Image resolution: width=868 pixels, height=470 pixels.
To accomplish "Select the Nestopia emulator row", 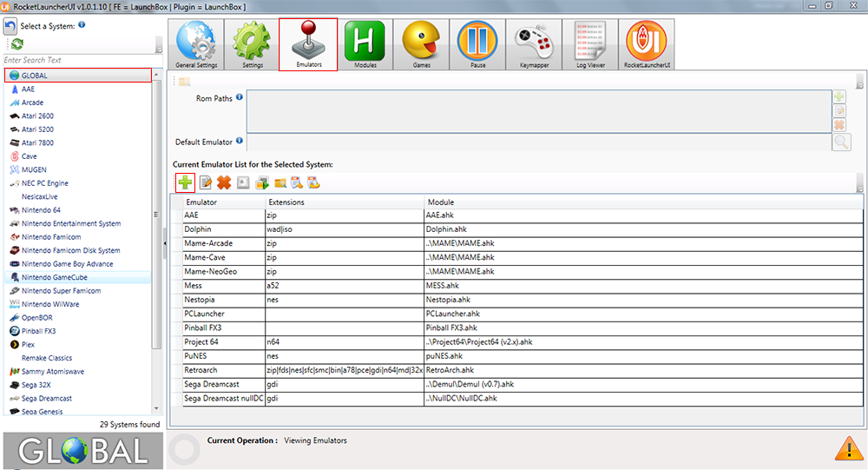I will pos(516,300).
